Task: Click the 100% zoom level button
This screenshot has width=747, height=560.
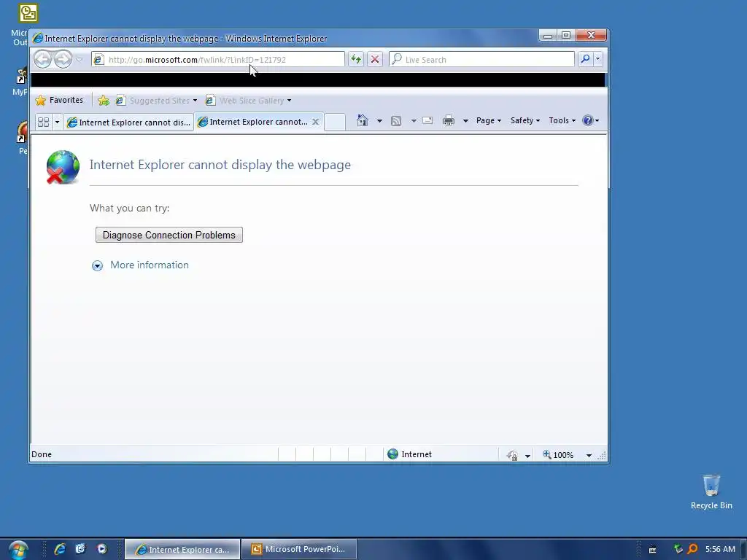Action: [558, 455]
